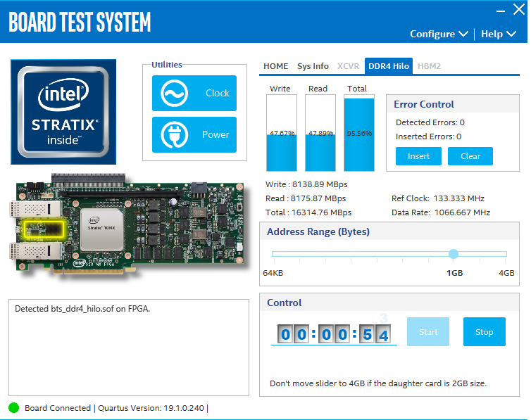Stop the running memory test

[x=485, y=332]
